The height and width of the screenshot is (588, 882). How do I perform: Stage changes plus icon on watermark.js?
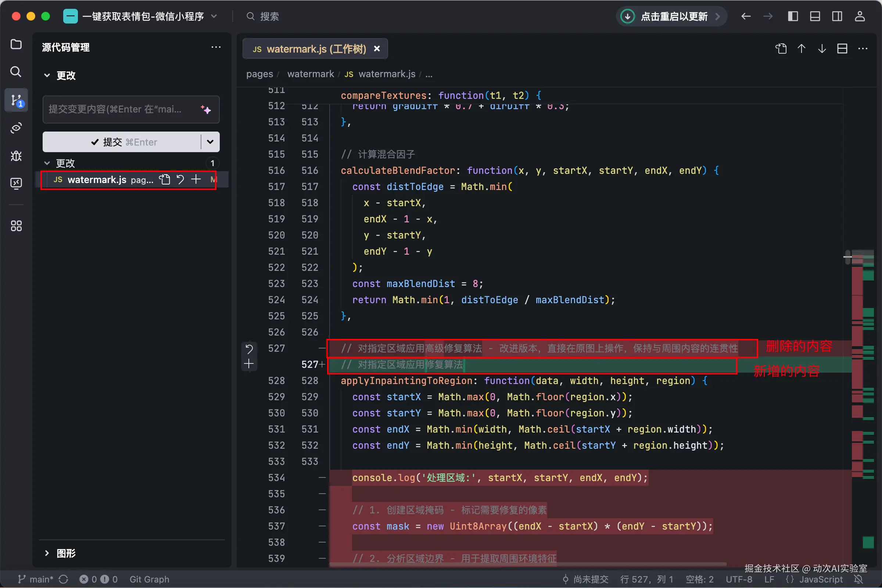(196, 180)
